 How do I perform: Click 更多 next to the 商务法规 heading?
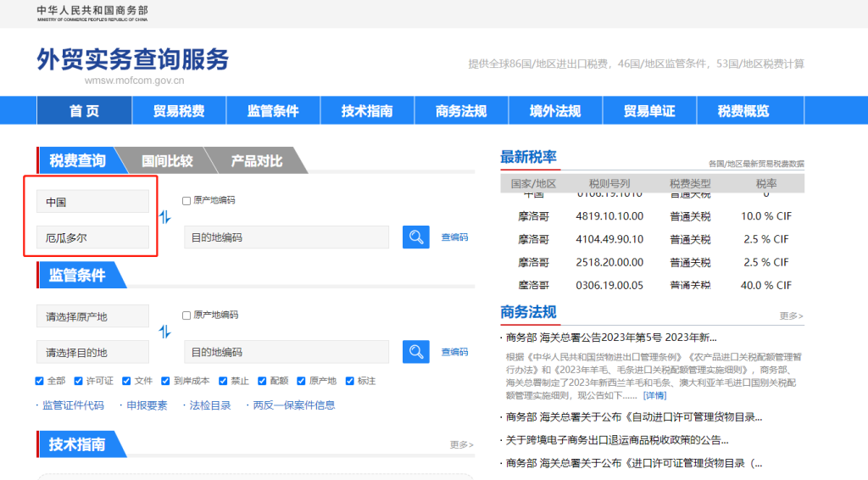(791, 315)
